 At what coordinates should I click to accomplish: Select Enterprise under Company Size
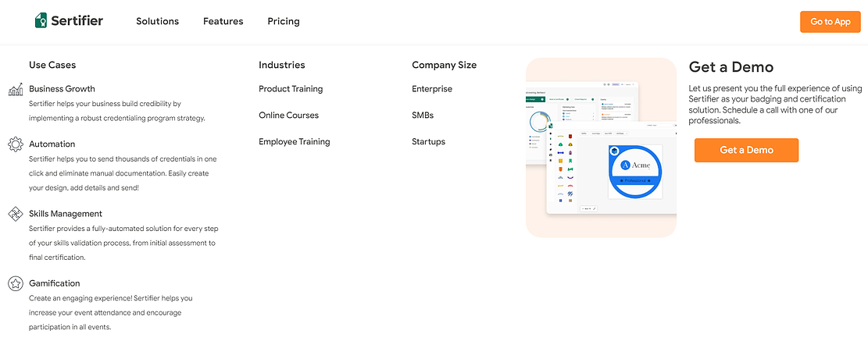431,89
